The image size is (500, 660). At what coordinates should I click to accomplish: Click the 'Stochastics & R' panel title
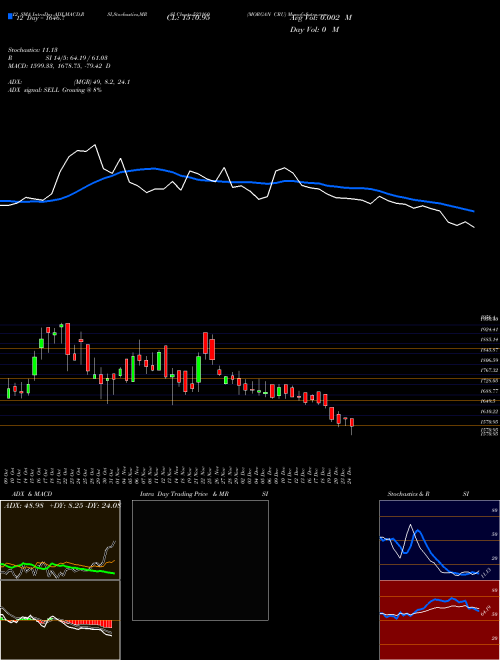[408, 494]
